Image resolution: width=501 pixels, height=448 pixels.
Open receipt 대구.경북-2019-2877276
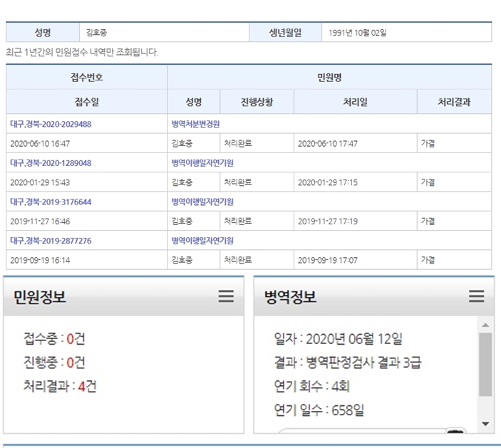[x=51, y=241]
